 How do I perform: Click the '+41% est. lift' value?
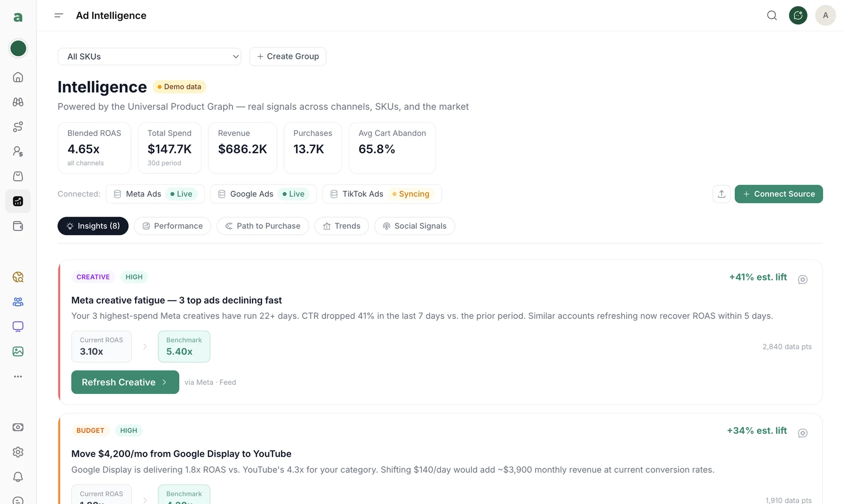pyautogui.click(x=758, y=277)
